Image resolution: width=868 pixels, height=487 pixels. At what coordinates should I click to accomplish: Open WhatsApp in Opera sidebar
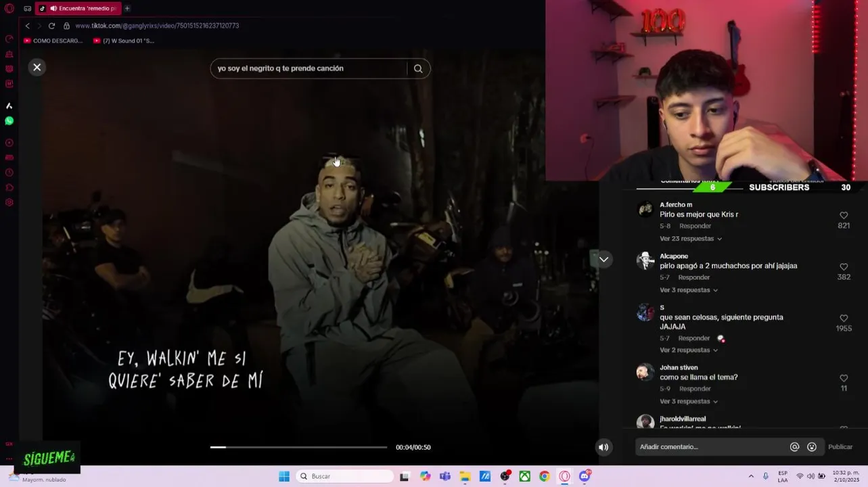[9, 121]
